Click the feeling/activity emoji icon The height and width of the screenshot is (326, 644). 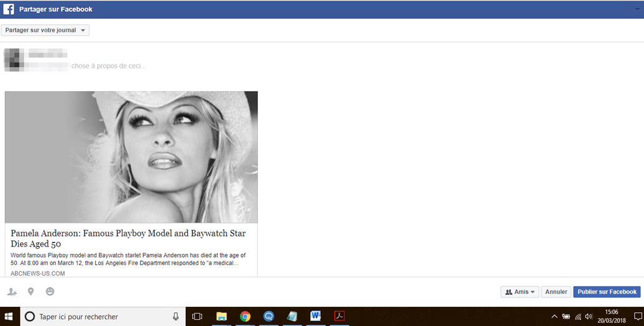(50, 292)
